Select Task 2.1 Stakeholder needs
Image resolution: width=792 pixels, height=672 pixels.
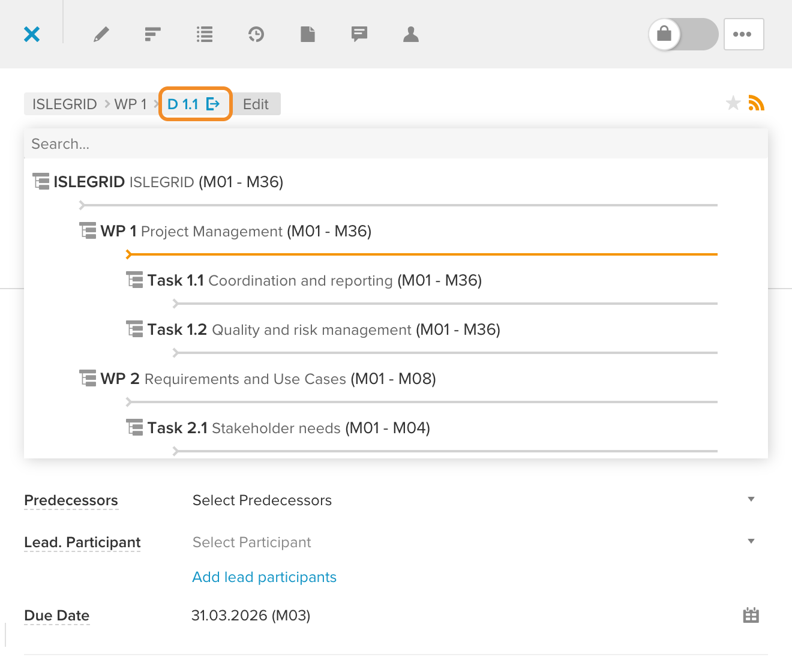[x=278, y=428]
